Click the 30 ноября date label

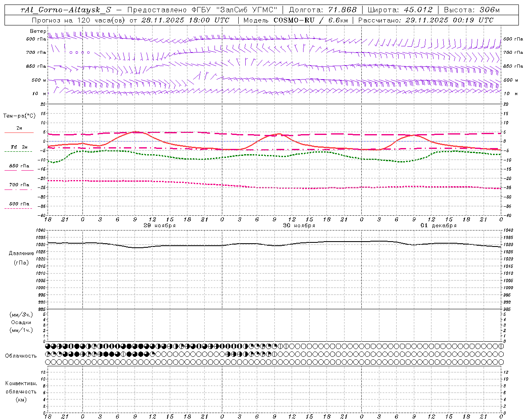click(x=299, y=226)
